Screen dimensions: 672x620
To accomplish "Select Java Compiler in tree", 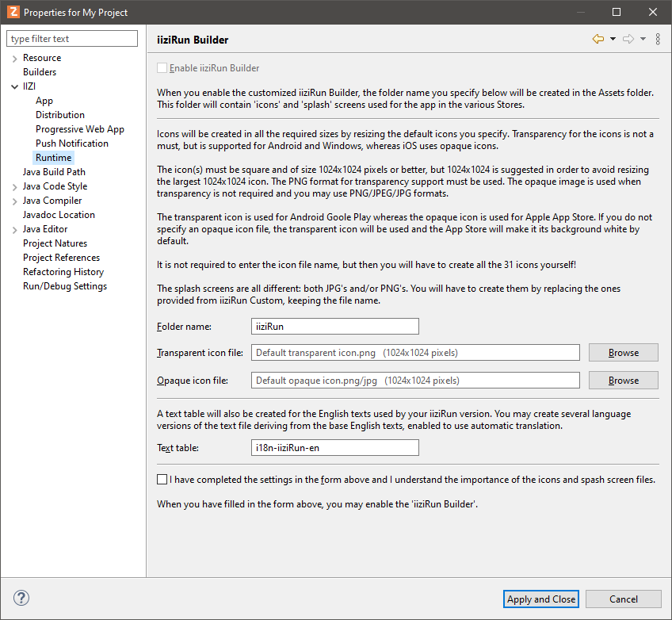I will pyautogui.click(x=52, y=201).
